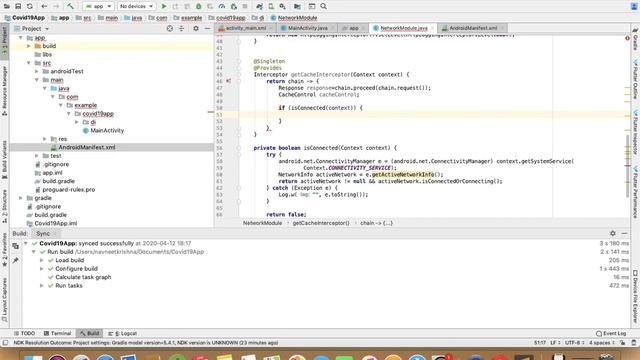Select AndroidManifest.xml in the project tree

coord(87,147)
